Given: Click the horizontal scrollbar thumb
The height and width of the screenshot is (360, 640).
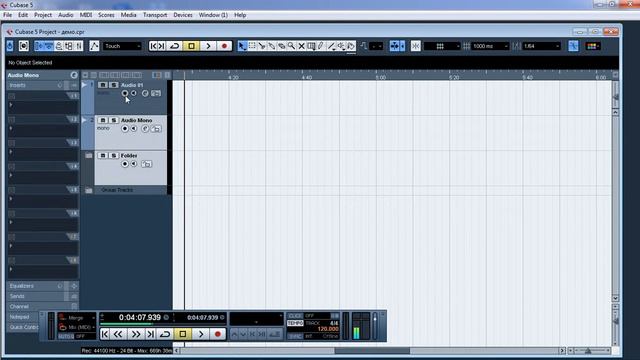Looking at the screenshot, I should click(372, 351).
